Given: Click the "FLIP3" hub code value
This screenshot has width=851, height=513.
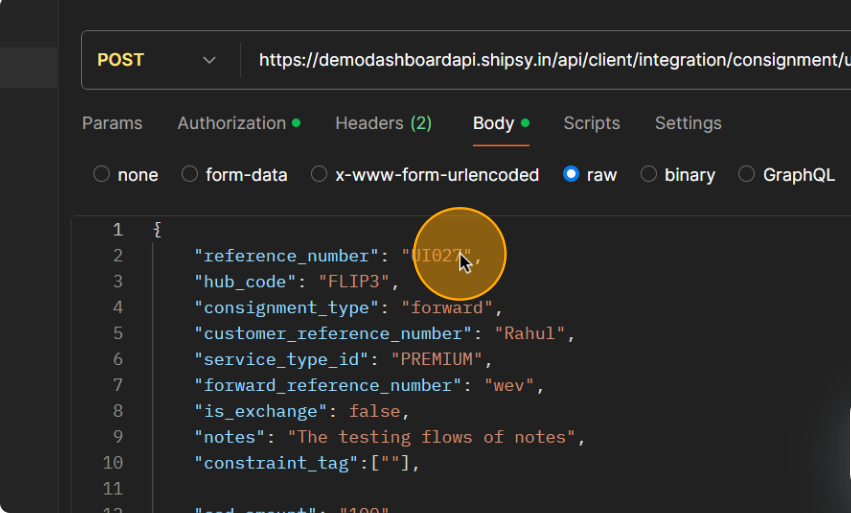Looking at the screenshot, I should coord(354,282).
